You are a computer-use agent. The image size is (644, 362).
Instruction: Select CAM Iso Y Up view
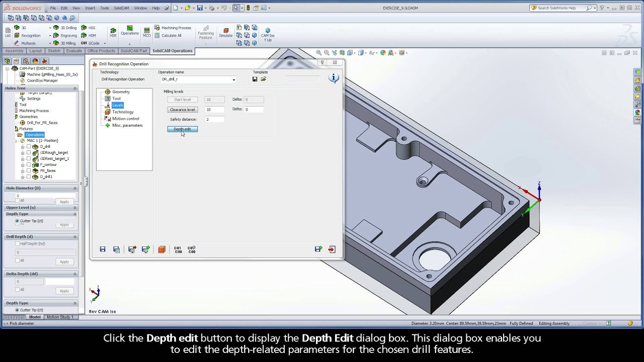267,35
